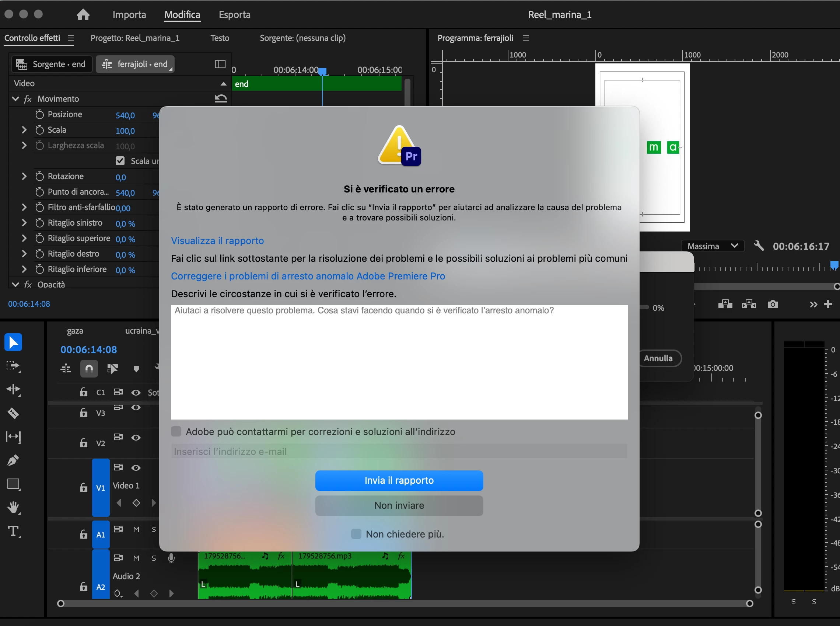Select the Razor tool in toolbar
This screenshot has width=840, height=626.
(x=13, y=413)
